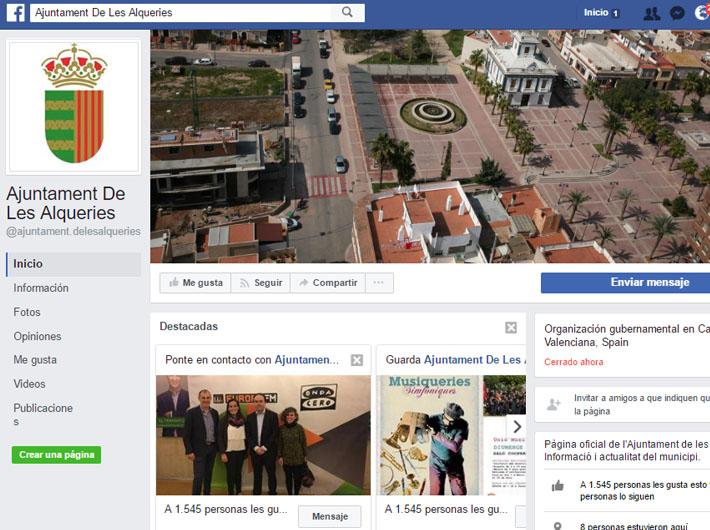Click the Mensaje button on featured card

click(329, 516)
